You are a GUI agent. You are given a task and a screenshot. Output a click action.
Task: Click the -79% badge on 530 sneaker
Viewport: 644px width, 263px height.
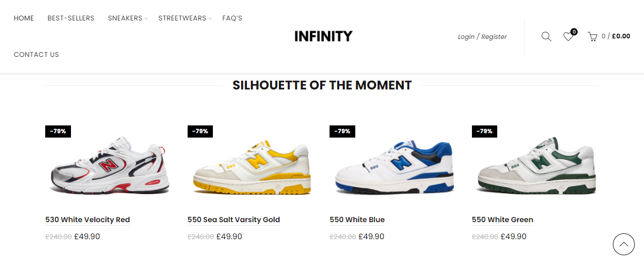pos(58,131)
